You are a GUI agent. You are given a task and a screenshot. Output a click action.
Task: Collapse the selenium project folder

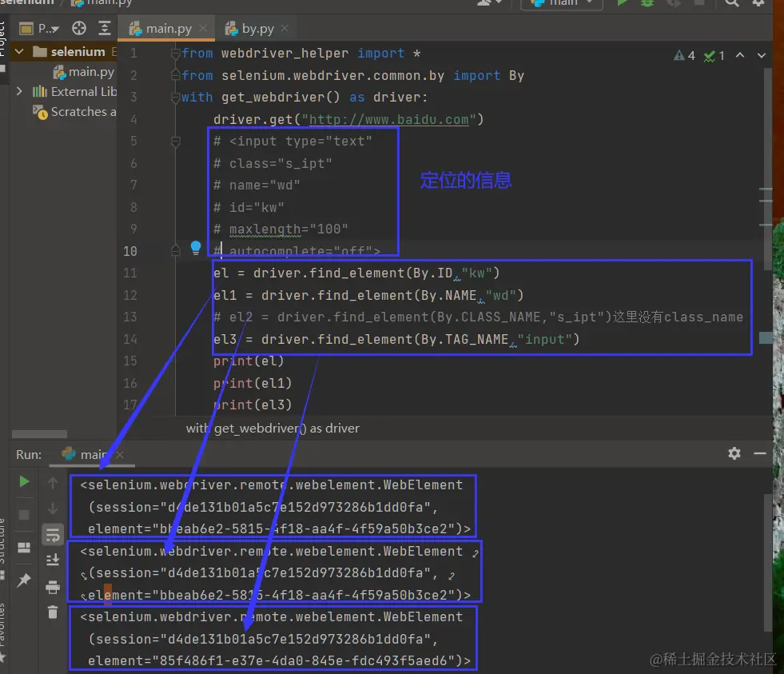click(19, 51)
